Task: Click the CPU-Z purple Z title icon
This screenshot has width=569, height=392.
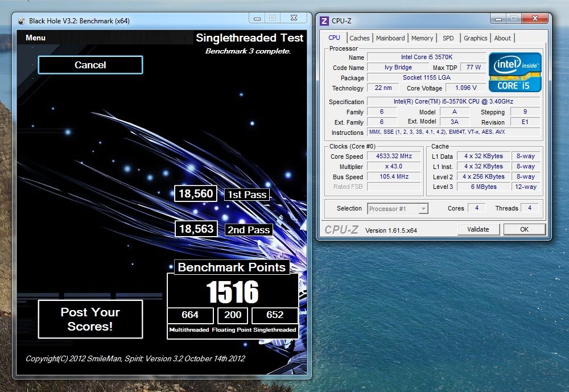Action: (x=324, y=21)
